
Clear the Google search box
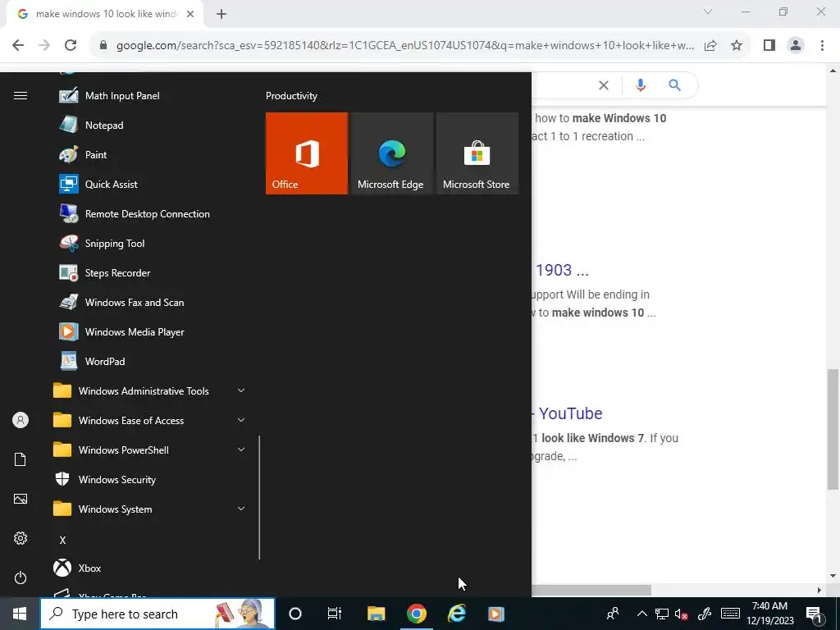(604, 85)
